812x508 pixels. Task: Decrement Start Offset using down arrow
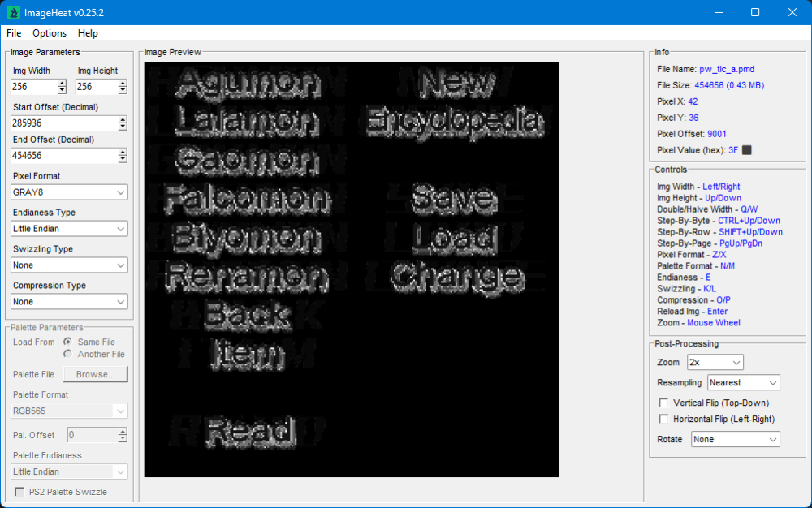[x=123, y=127]
